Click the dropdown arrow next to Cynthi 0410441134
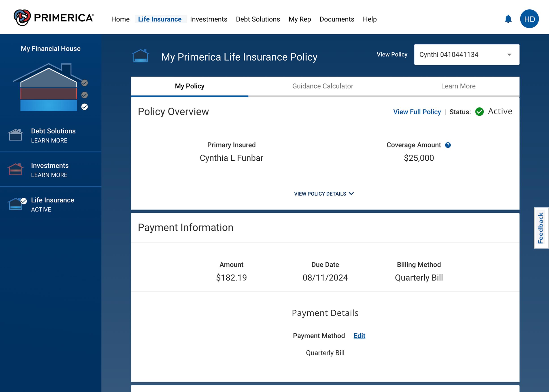 coord(509,55)
